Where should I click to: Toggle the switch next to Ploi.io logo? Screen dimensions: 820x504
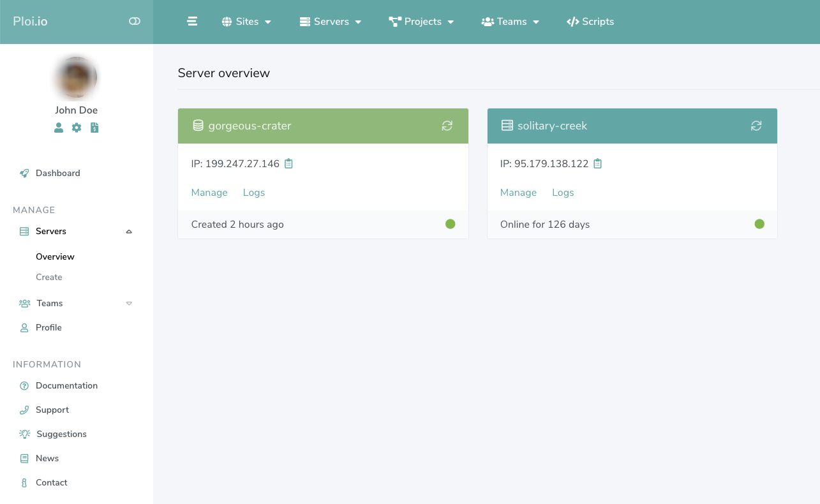point(134,22)
